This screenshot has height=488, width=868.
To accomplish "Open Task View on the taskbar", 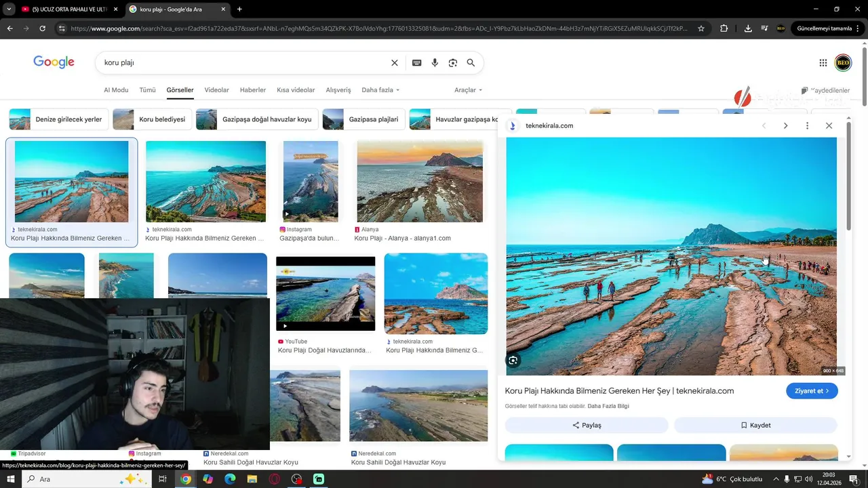I will (x=163, y=479).
